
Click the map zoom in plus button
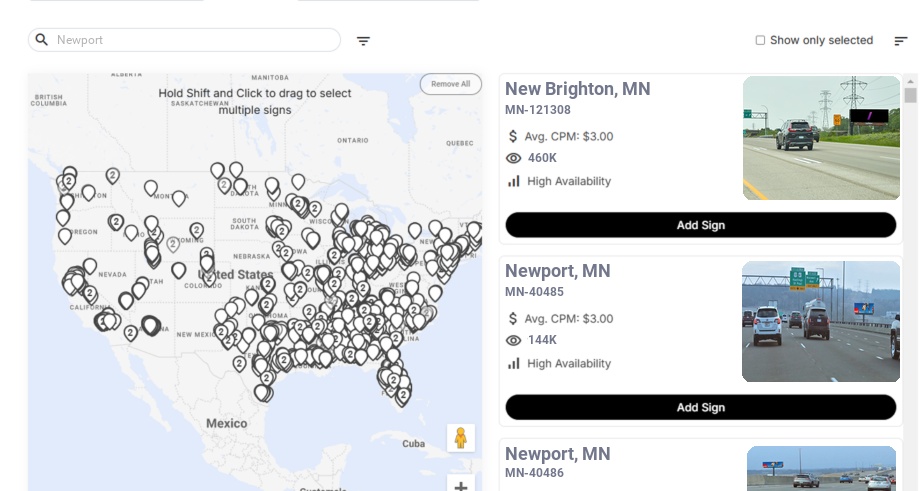461,486
